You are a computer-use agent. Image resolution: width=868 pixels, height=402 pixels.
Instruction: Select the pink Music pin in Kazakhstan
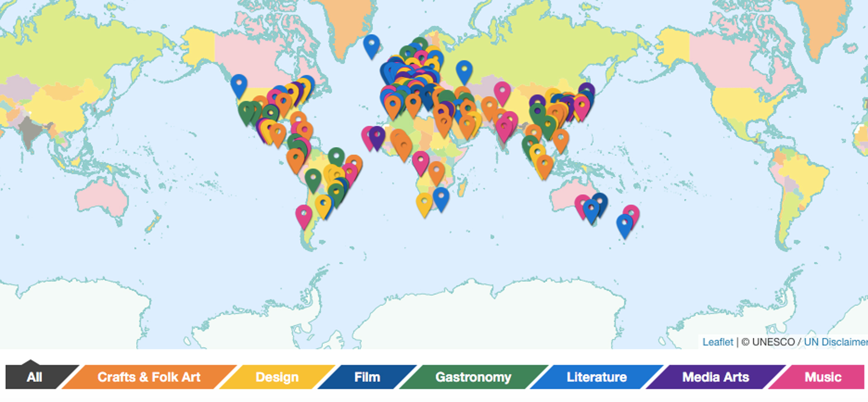(x=502, y=93)
